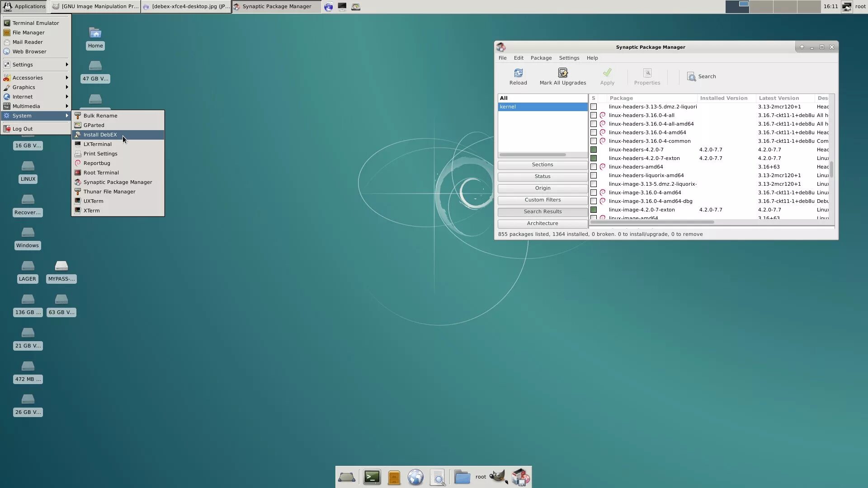Click Mark All Upgrades icon
The width and height of the screenshot is (868, 488).
[562, 73]
